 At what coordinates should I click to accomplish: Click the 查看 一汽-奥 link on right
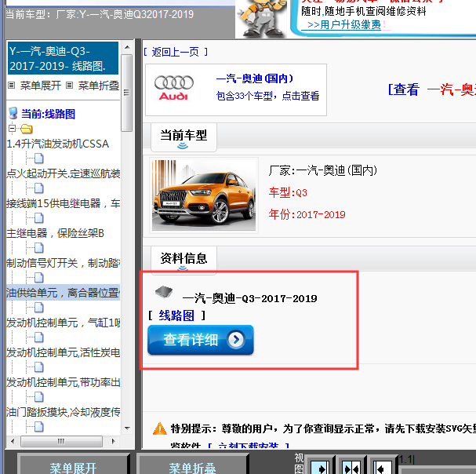click(432, 89)
